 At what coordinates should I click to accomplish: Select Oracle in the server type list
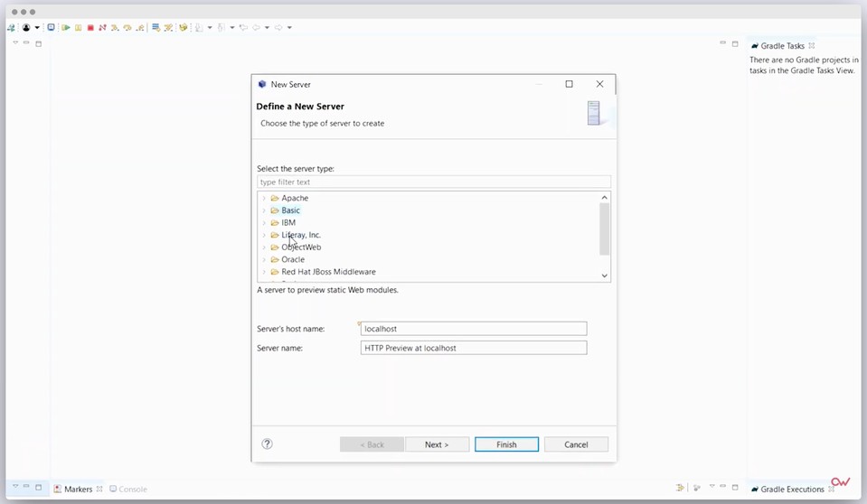[293, 259]
